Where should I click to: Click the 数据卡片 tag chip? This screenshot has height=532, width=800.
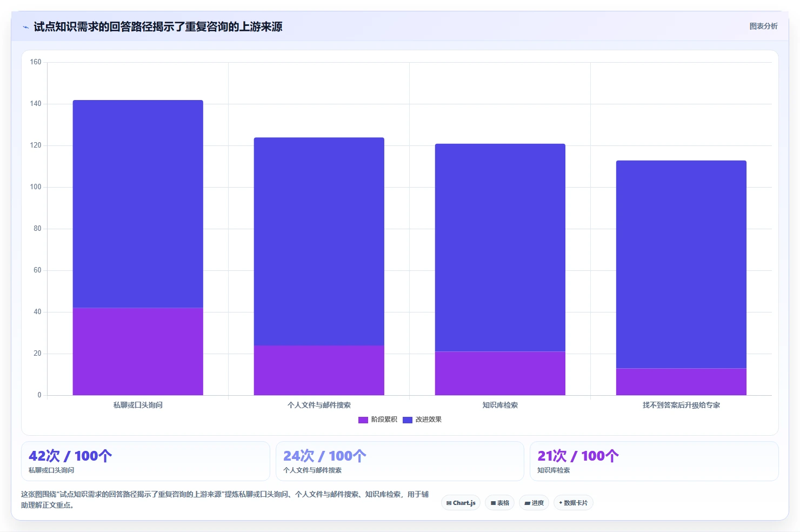pos(574,503)
